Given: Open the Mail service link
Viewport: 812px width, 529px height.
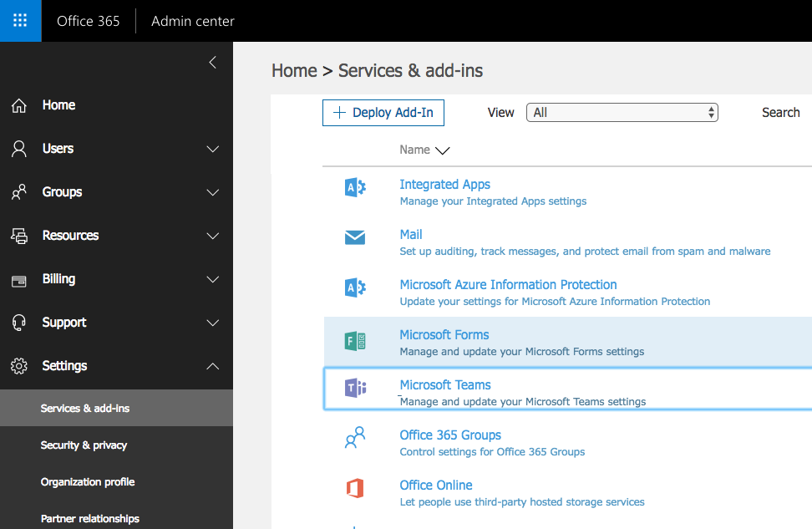Looking at the screenshot, I should (411, 235).
